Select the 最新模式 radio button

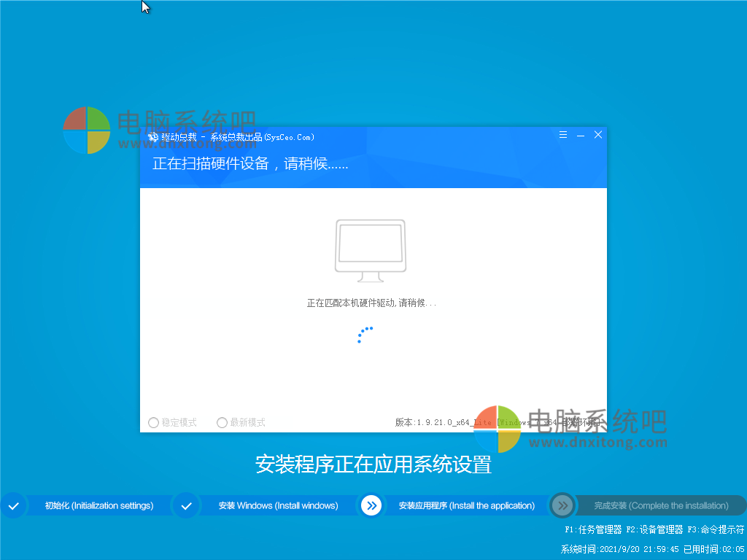(222, 422)
